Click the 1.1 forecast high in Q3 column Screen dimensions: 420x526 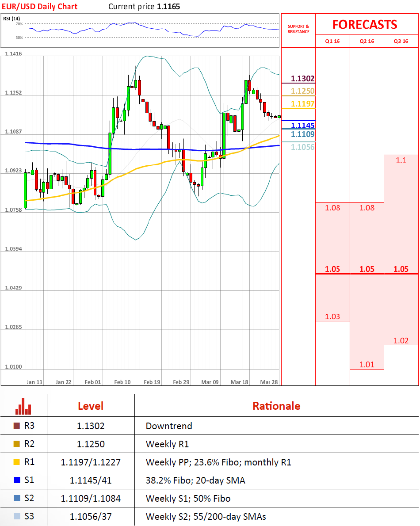pyautogui.click(x=401, y=160)
